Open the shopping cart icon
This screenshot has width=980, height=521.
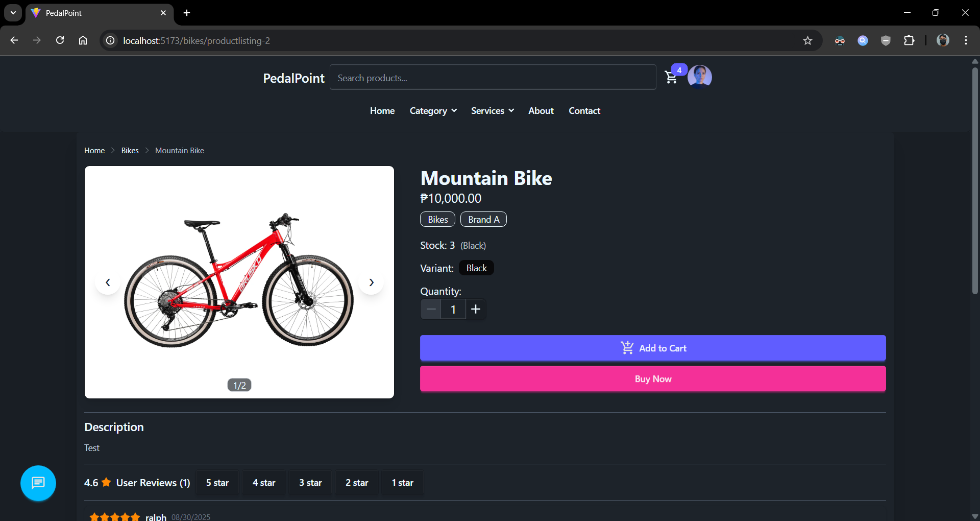point(671,77)
